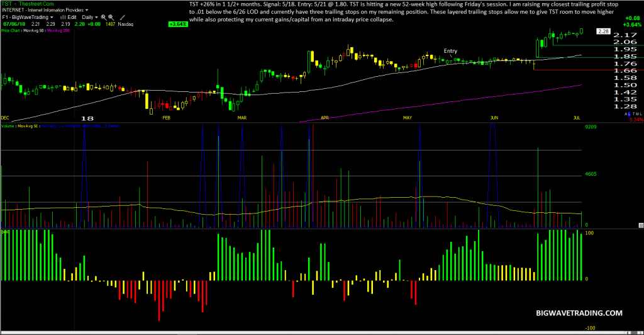Click the 4605 volume scale label
This screenshot has width=644, height=335.
point(591,174)
